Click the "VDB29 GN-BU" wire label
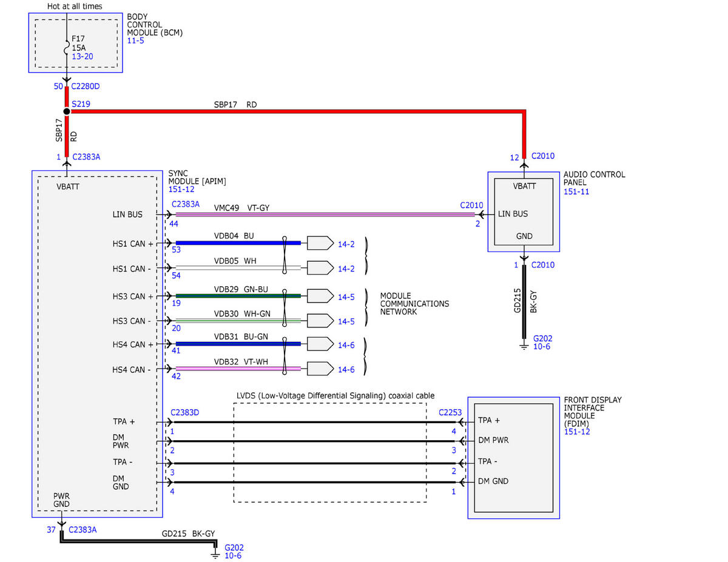728x562 pixels. [x=241, y=289]
